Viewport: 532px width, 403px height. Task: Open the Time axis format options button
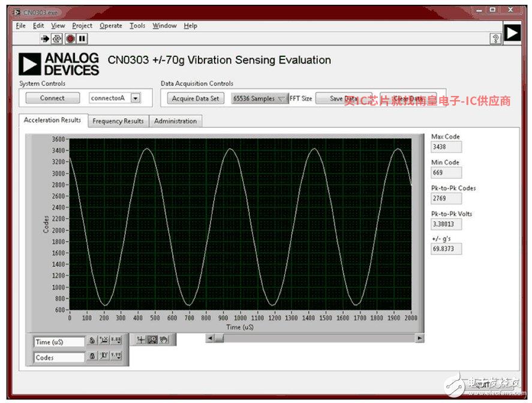pyautogui.click(x=116, y=341)
